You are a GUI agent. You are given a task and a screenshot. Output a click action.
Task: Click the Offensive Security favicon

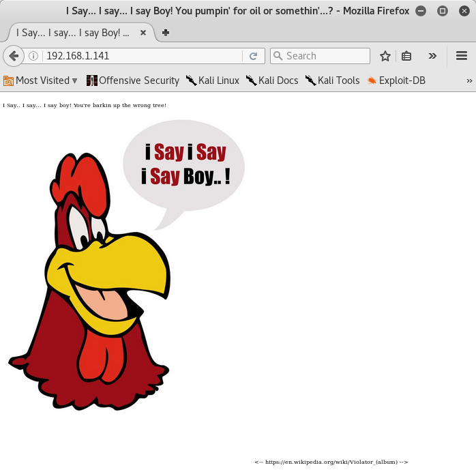[91, 80]
